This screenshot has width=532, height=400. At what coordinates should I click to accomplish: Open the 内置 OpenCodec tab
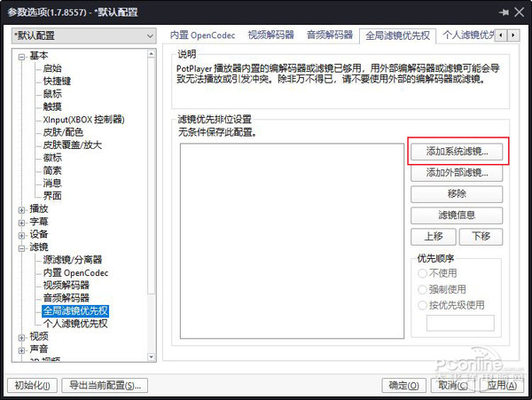[201, 35]
